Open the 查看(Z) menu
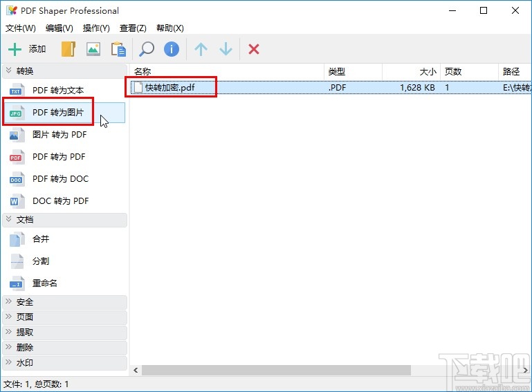Viewport: 532px width, 392px height. (133, 28)
